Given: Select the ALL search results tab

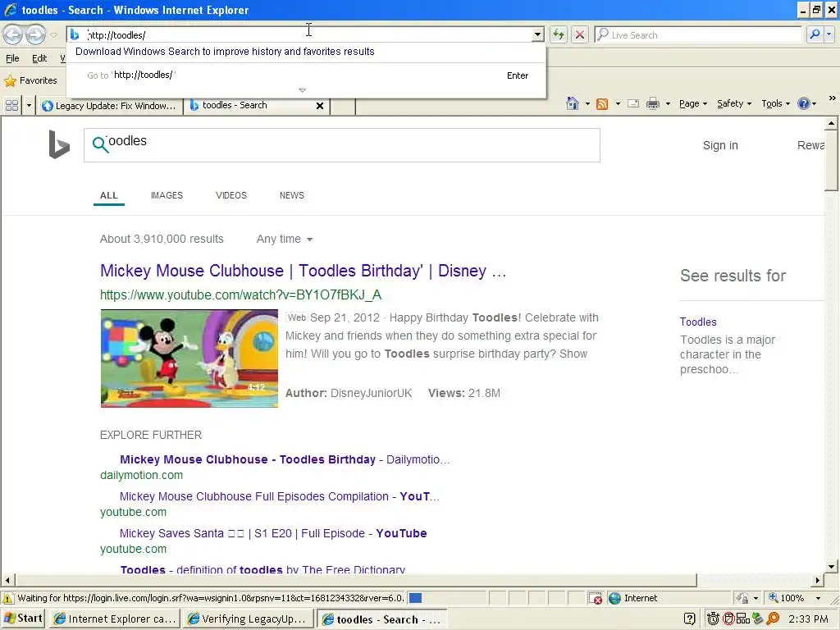Looking at the screenshot, I should pyautogui.click(x=109, y=195).
